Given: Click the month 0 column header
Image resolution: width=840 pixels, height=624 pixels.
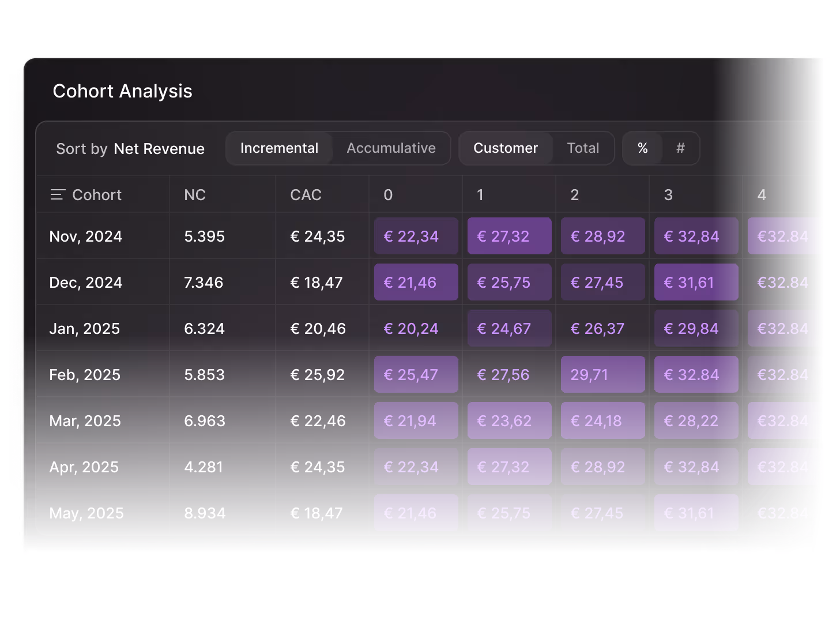Looking at the screenshot, I should click(387, 195).
